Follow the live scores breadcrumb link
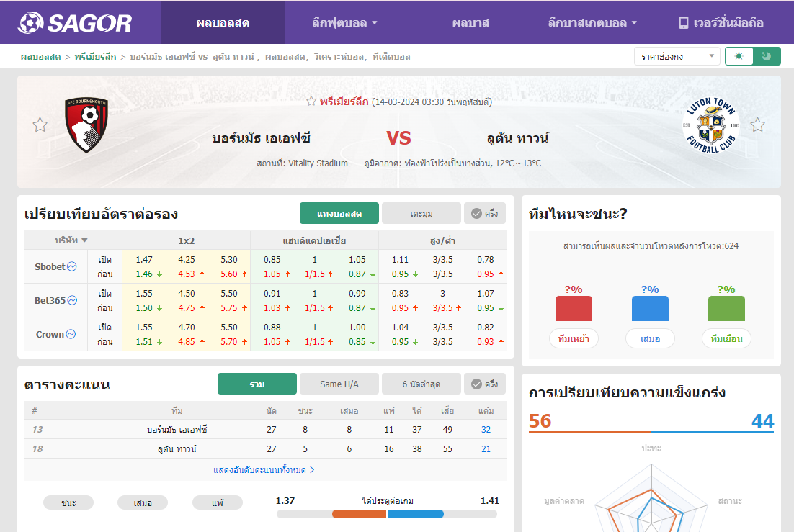 (40, 57)
